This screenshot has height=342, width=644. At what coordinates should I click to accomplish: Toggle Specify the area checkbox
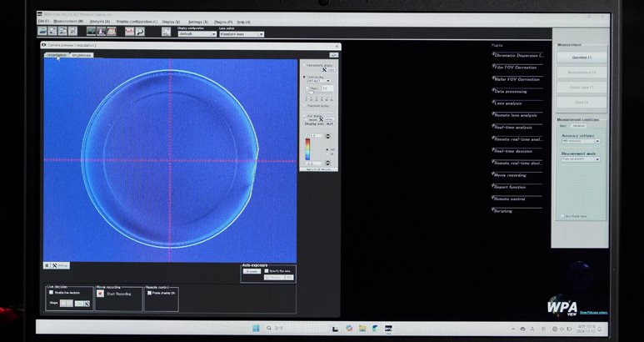[267, 271]
